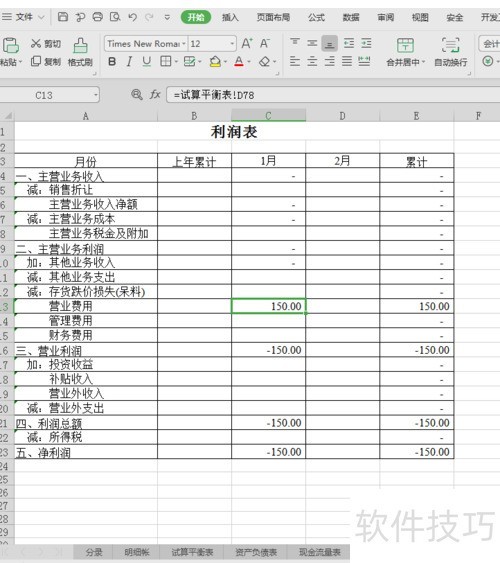Redo the last undone action
500x563 pixels.
(149, 17)
